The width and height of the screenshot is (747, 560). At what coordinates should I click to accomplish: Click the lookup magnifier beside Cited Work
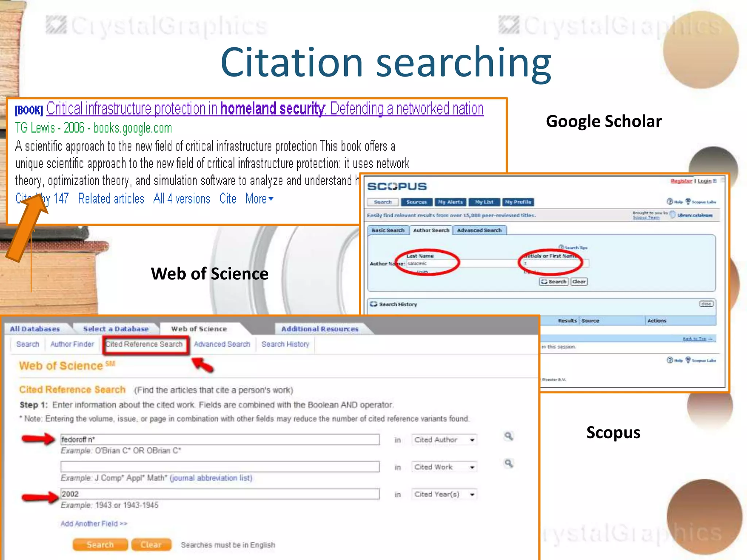pyautogui.click(x=509, y=463)
